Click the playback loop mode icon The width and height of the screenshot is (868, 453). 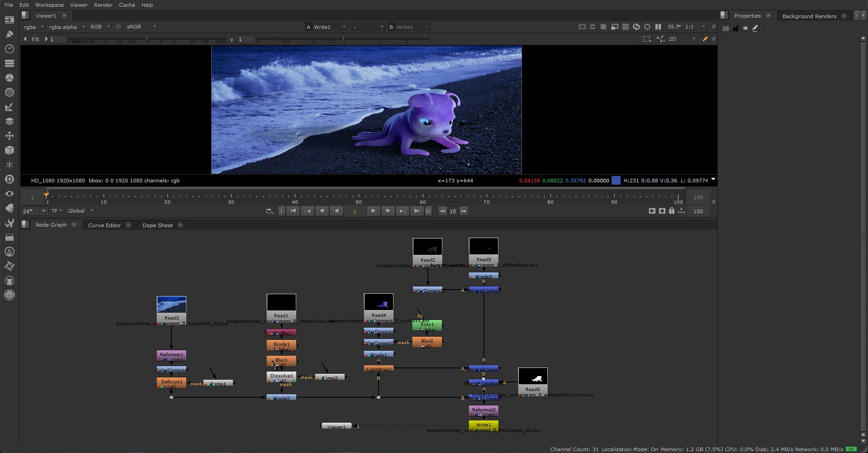(270, 211)
